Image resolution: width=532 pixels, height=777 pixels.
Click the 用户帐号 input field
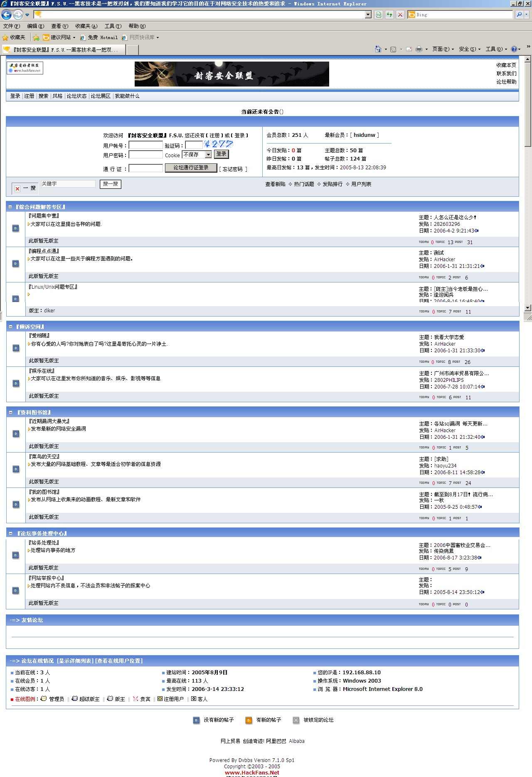(x=145, y=145)
